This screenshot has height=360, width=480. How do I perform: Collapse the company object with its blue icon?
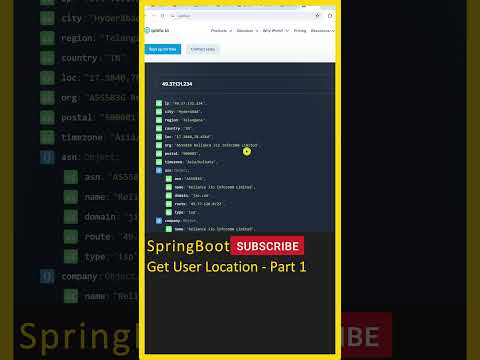click(159, 221)
